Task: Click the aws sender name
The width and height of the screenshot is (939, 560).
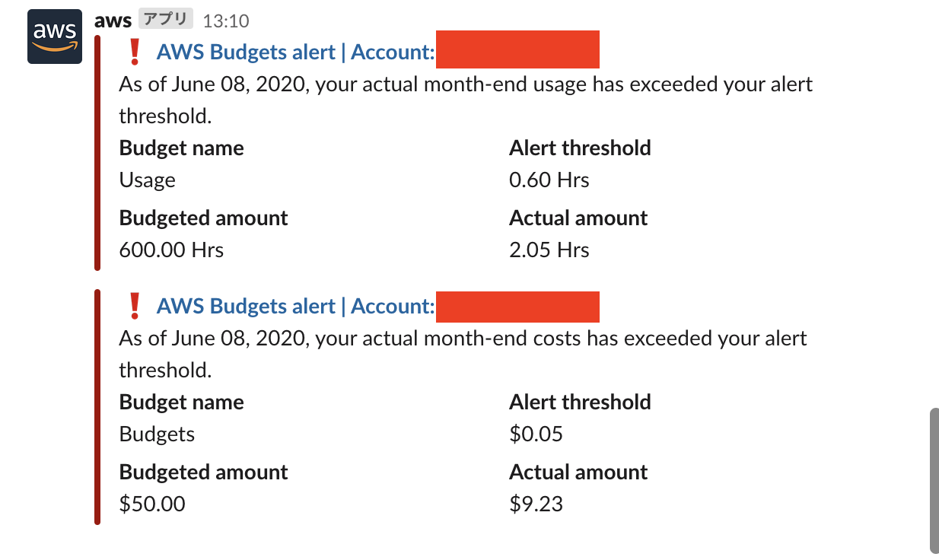Action: pos(112,21)
